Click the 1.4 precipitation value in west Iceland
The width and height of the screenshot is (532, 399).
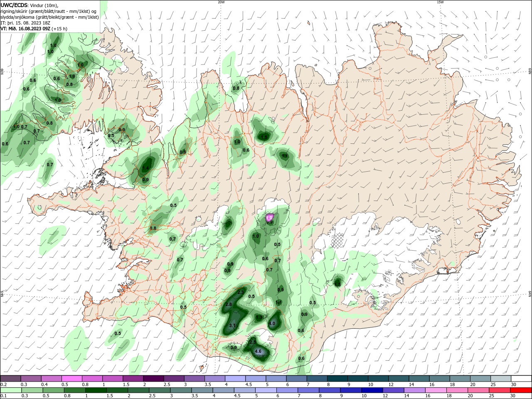145,168
